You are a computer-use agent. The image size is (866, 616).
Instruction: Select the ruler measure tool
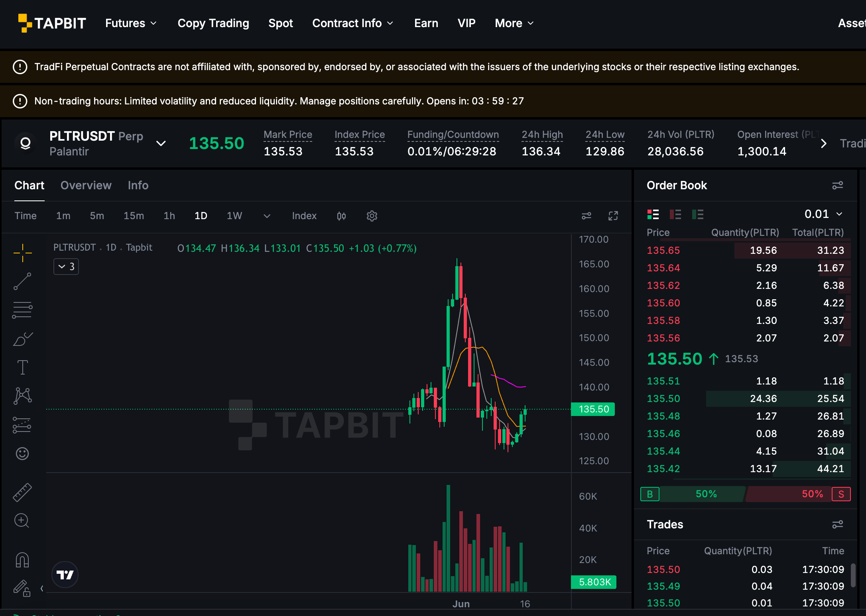pyautogui.click(x=22, y=492)
